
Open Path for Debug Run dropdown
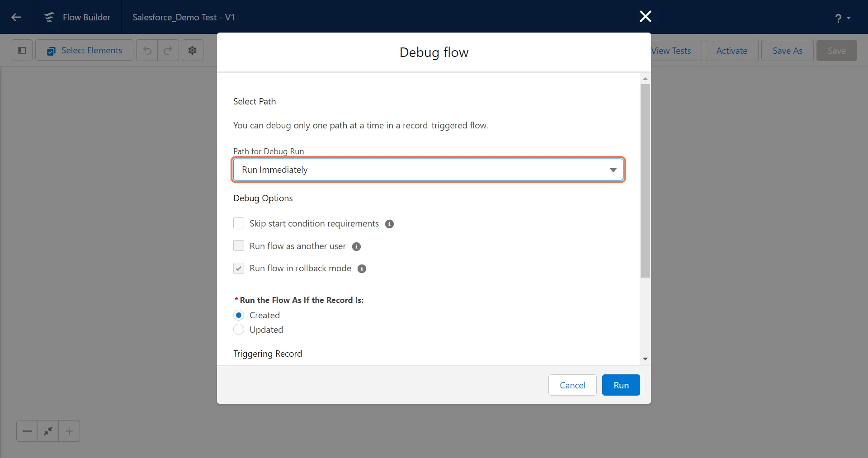pos(428,170)
